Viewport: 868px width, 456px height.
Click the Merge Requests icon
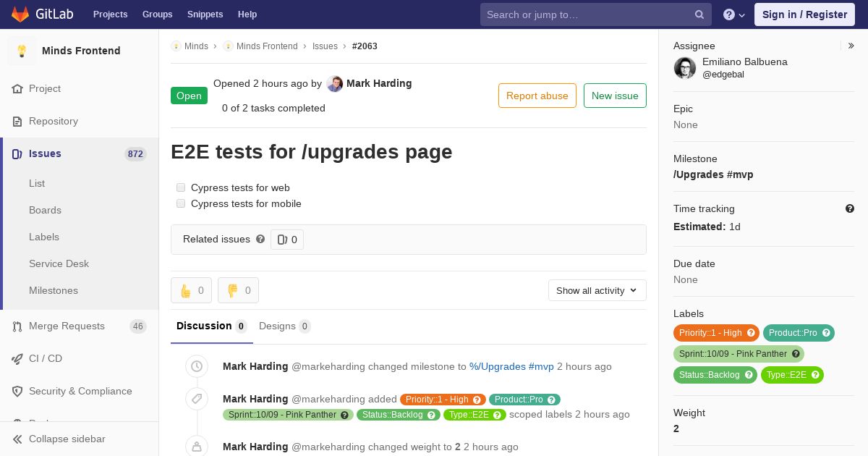(x=18, y=326)
